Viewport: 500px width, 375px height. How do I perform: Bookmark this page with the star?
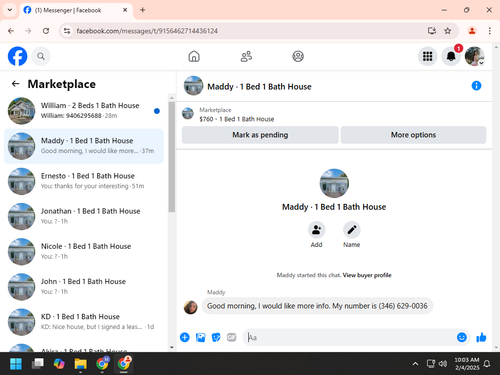coord(448,31)
